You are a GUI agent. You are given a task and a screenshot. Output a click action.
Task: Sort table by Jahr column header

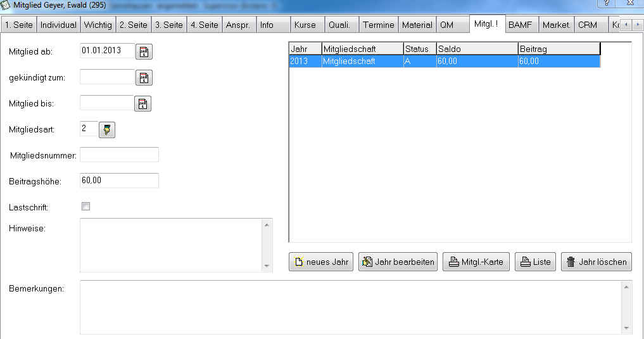tap(305, 49)
